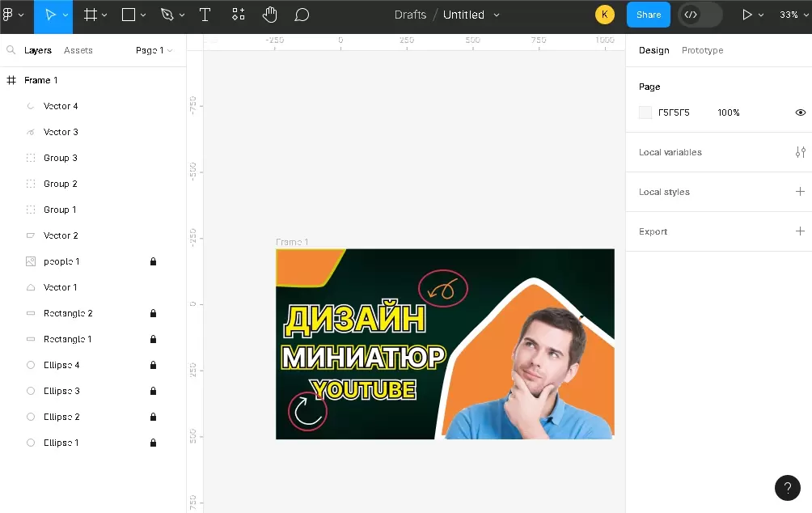Select the Comment tool
The height and width of the screenshot is (513, 812).
coord(302,15)
